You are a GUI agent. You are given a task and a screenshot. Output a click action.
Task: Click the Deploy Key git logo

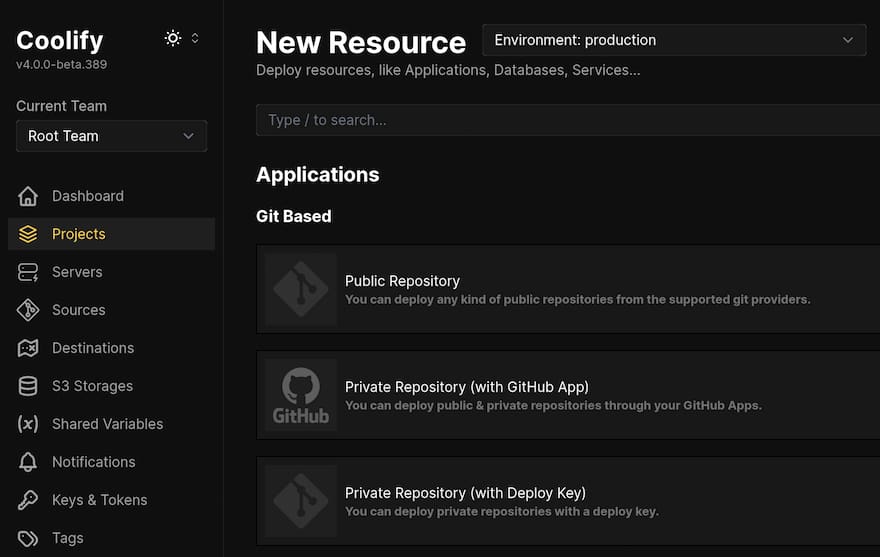click(x=301, y=501)
